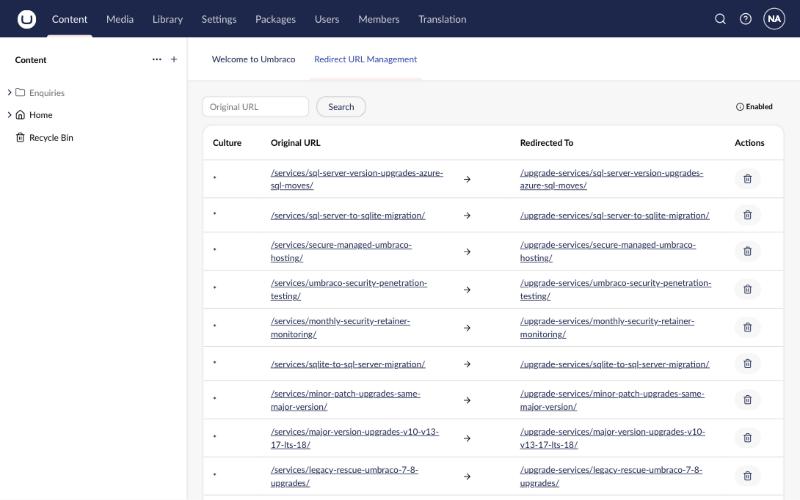Click the Redirected To column header
This screenshot has width=800, height=500.
point(546,143)
